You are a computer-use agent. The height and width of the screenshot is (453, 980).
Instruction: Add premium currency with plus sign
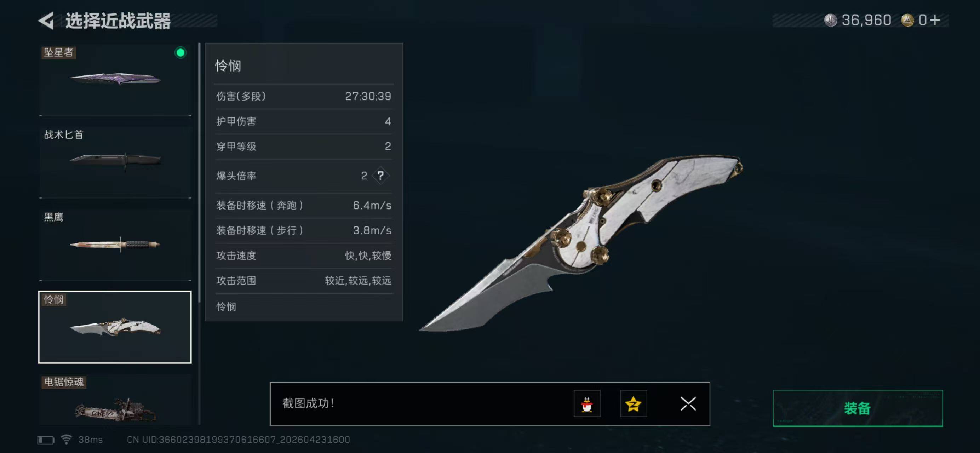935,20
